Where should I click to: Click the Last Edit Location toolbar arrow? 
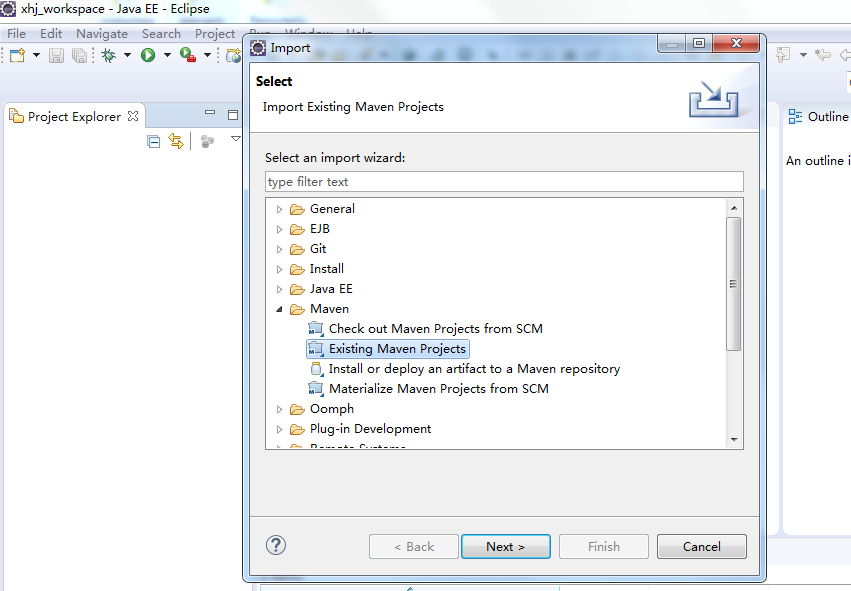pyautogui.click(x=823, y=55)
